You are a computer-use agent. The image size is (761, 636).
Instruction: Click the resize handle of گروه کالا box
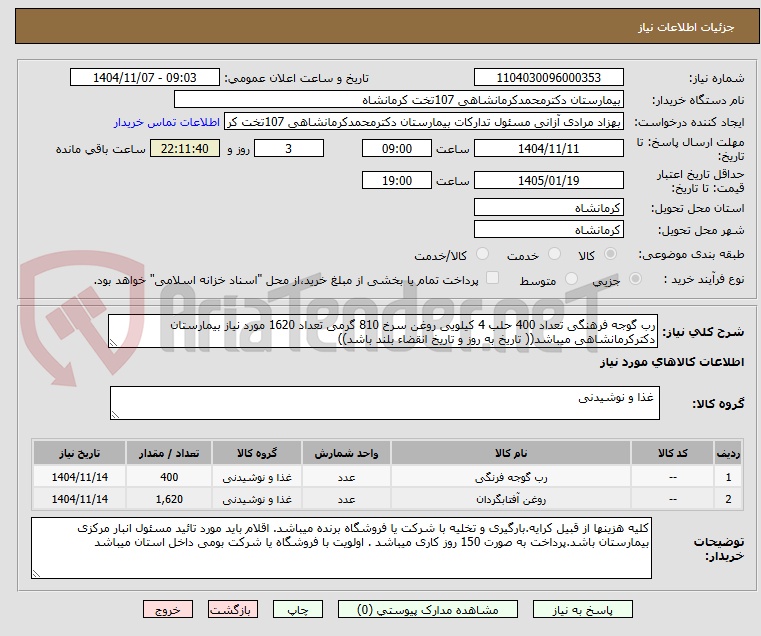click(x=115, y=415)
